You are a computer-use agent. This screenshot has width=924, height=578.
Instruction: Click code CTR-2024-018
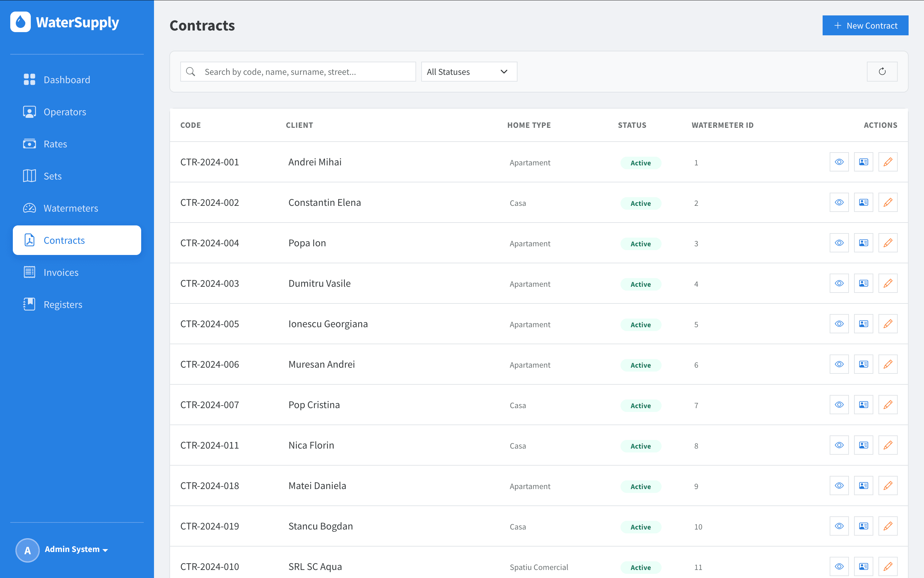pyautogui.click(x=210, y=486)
